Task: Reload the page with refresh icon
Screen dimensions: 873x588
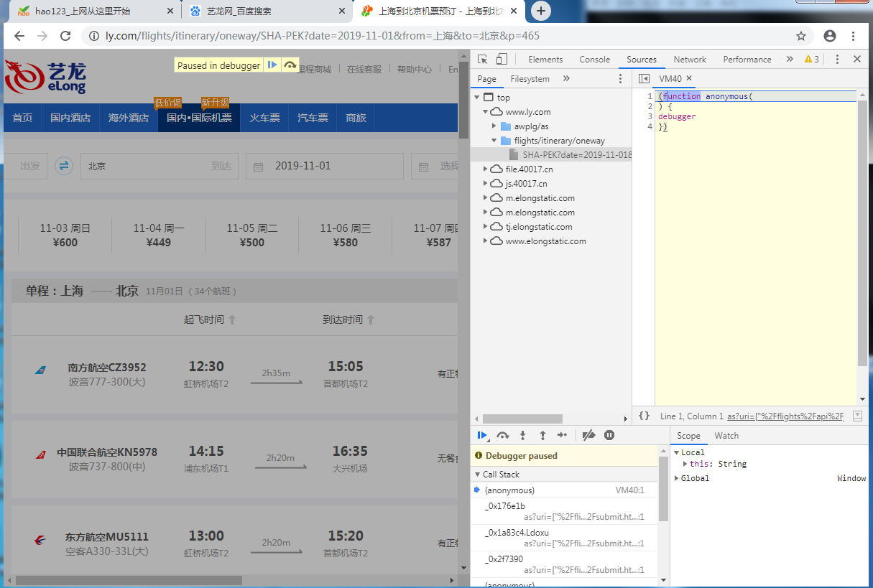Action: pyautogui.click(x=65, y=36)
